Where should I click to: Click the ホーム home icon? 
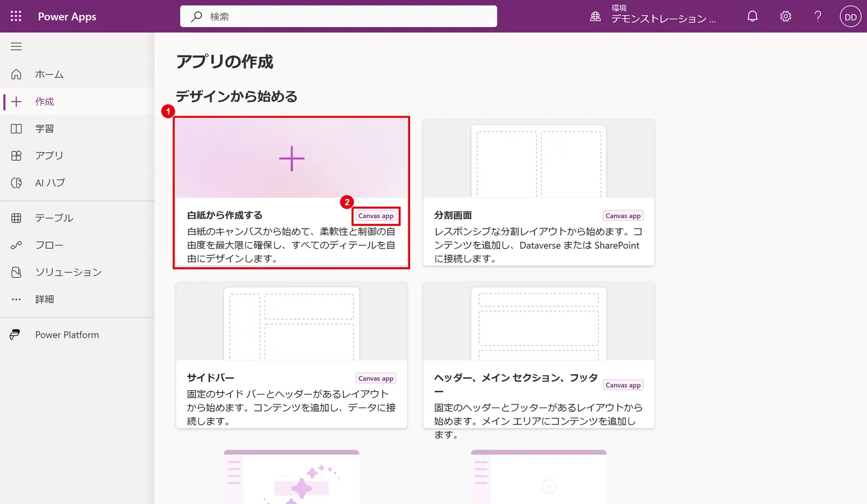point(16,74)
